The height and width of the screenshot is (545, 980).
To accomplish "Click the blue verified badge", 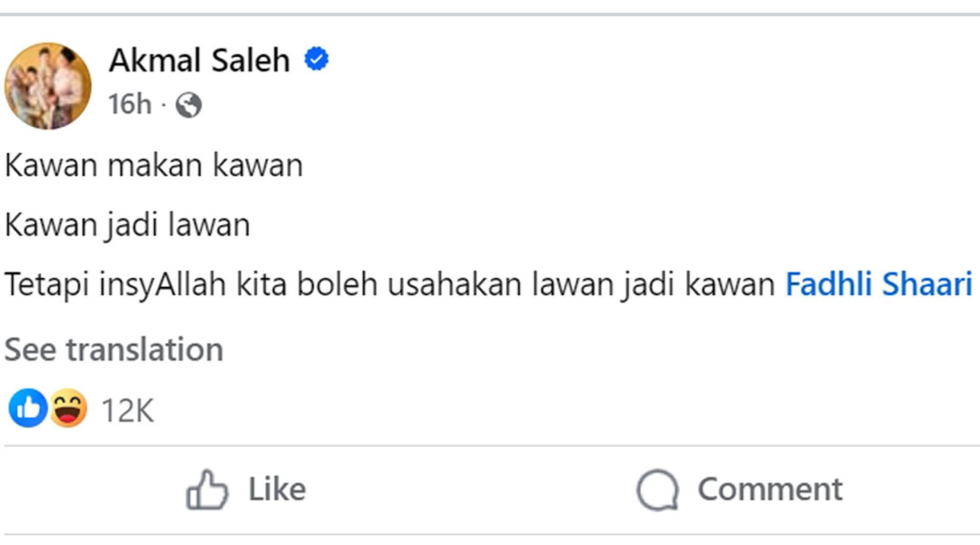I will 316,59.
